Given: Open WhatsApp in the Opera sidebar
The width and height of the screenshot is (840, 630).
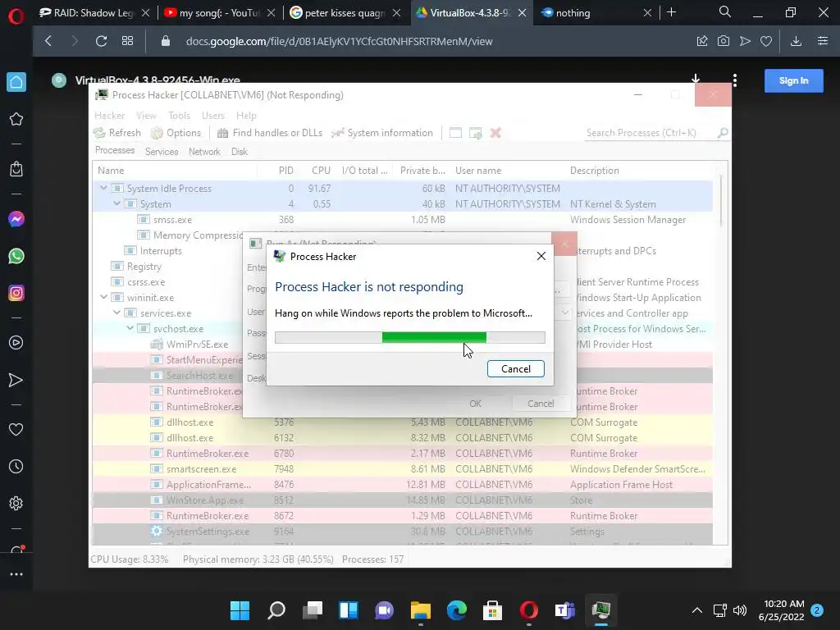Looking at the screenshot, I should pos(16,256).
